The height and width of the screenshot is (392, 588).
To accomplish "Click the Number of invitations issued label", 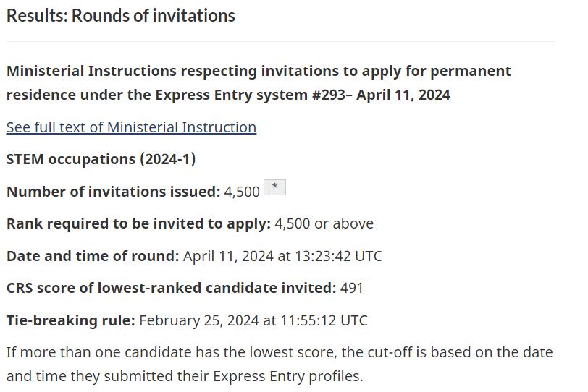I will tap(113, 192).
